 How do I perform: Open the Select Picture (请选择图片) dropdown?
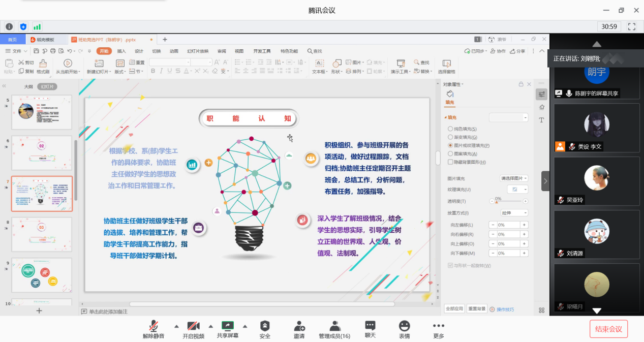click(x=514, y=178)
